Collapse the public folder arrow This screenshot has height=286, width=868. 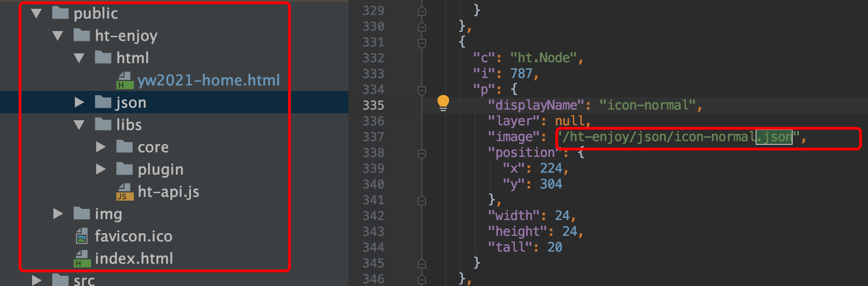36,13
